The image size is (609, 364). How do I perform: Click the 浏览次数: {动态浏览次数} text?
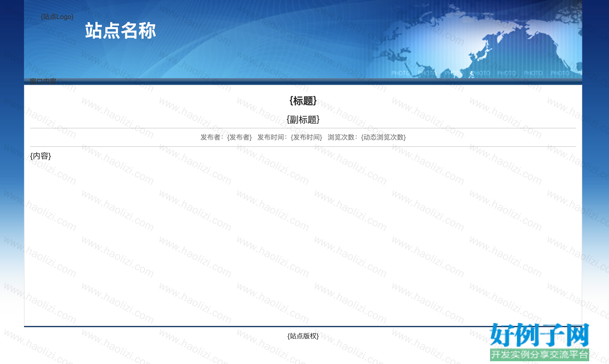[x=367, y=137]
